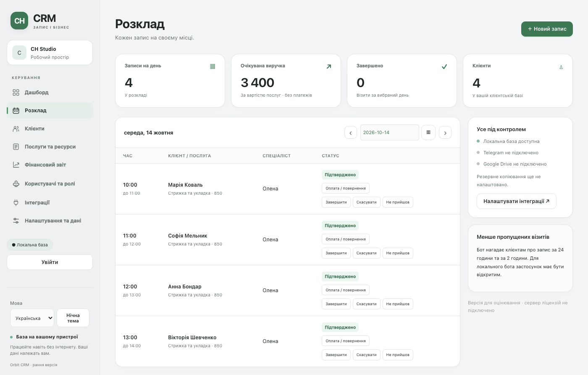Click checkmark icon in Завершено card

point(444,66)
